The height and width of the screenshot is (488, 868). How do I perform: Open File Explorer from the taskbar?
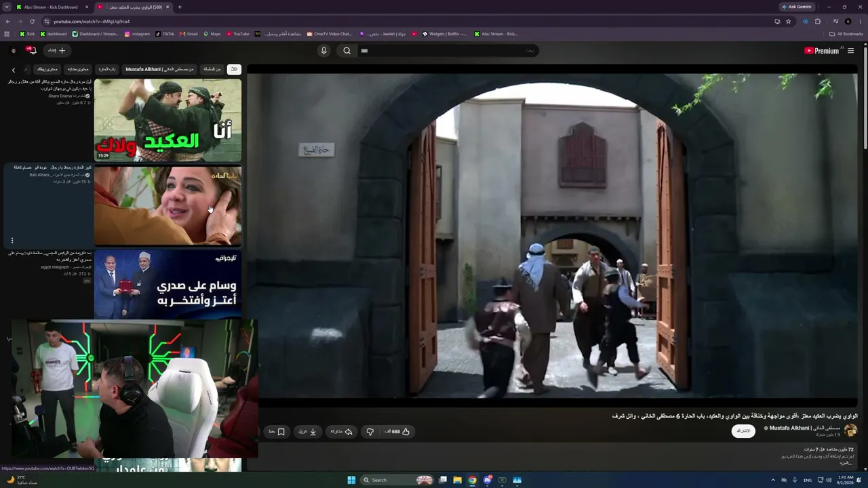(457, 480)
